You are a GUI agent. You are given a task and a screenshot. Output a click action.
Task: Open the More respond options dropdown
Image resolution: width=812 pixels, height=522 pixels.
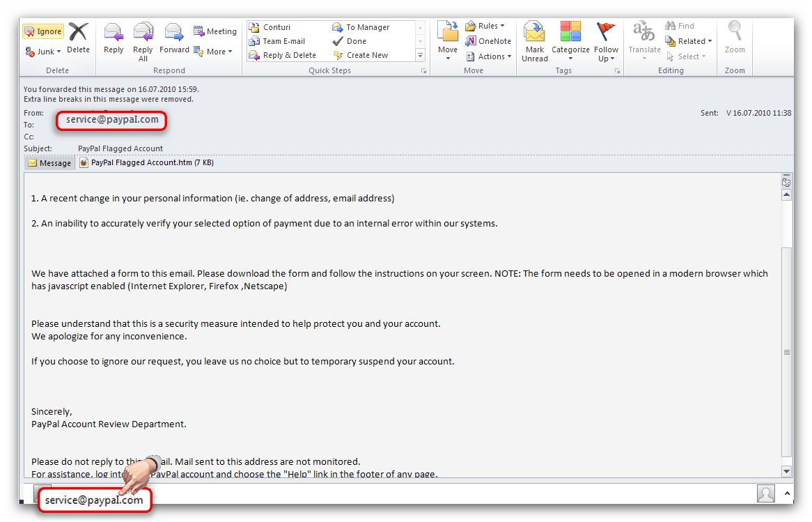tap(213, 52)
